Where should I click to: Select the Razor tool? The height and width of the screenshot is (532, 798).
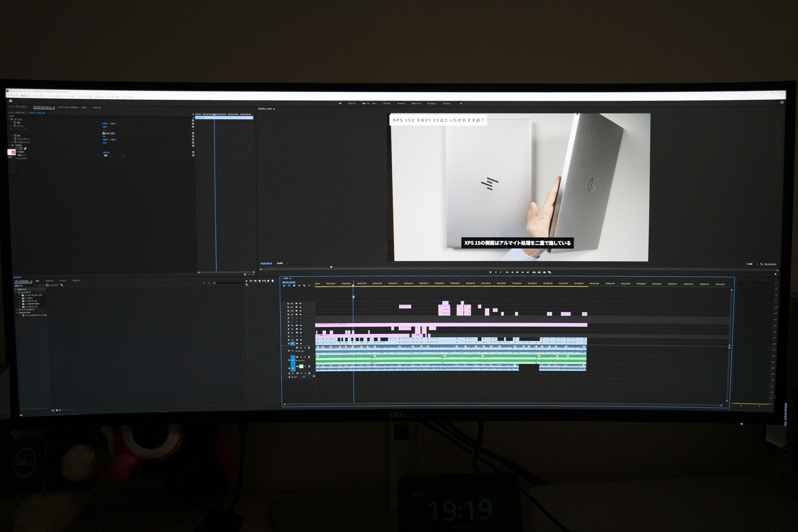coord(259,281)
